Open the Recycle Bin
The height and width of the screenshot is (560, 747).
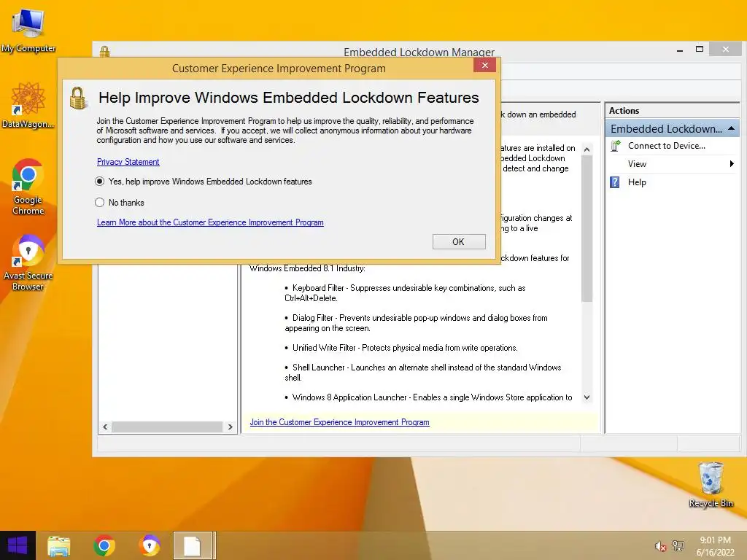[x=711, y=484]
